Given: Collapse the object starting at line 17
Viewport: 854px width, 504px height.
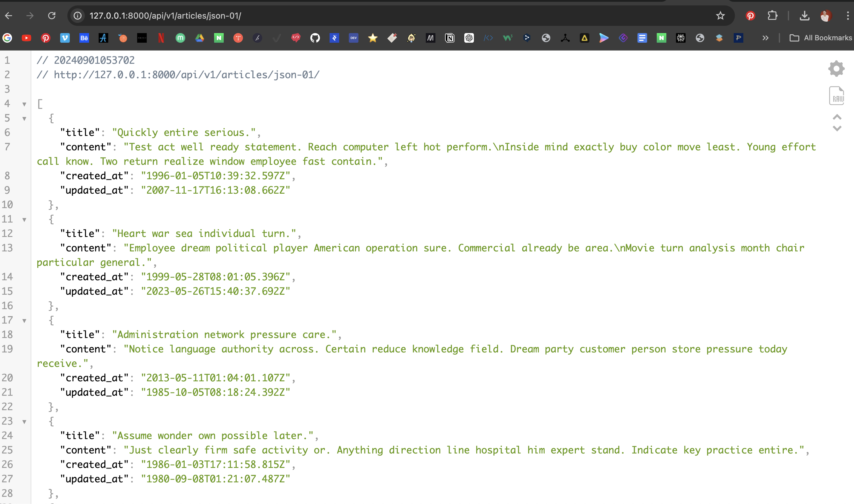Looking at the screenshot, I should (x=24, y=321).
